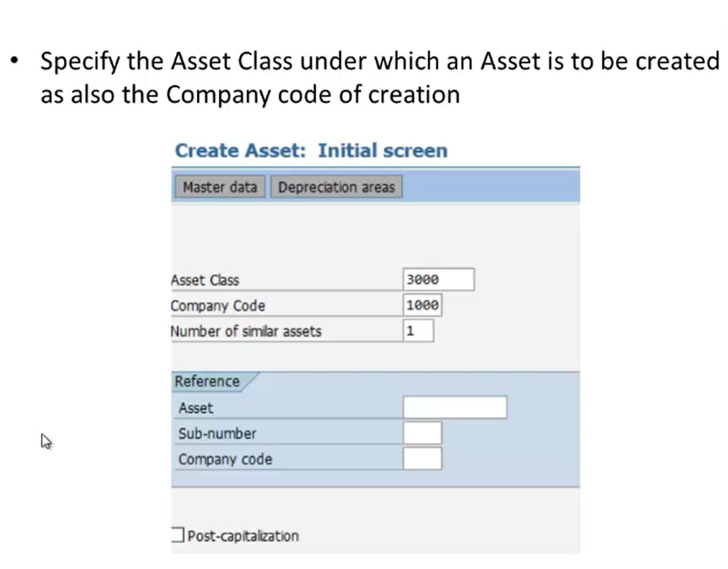Viewport: 728px width, 569px height.
Task: Focus the Number of similar assets field
Action: [x=418, y=330]
